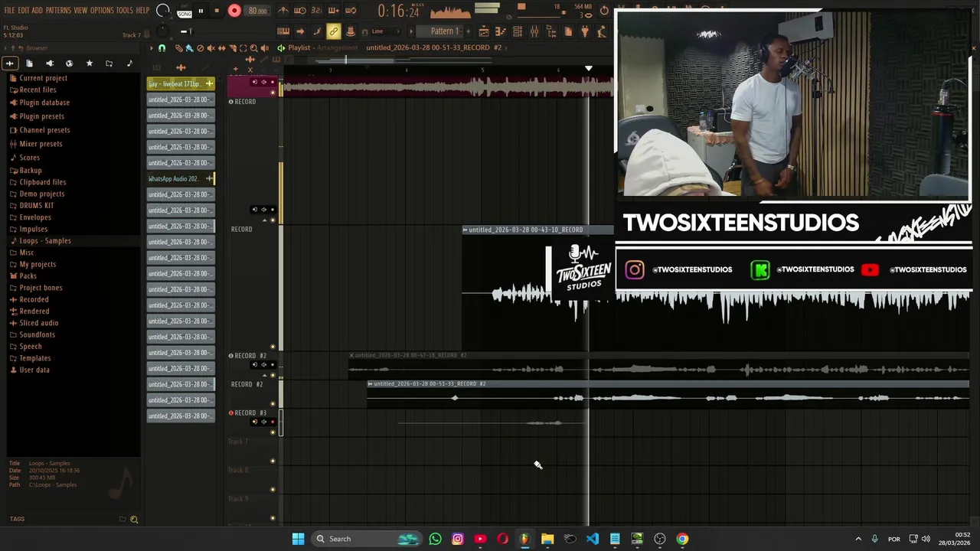
Task: Toggle PAT/SONG mode switch
Action: tap(185, 11)
